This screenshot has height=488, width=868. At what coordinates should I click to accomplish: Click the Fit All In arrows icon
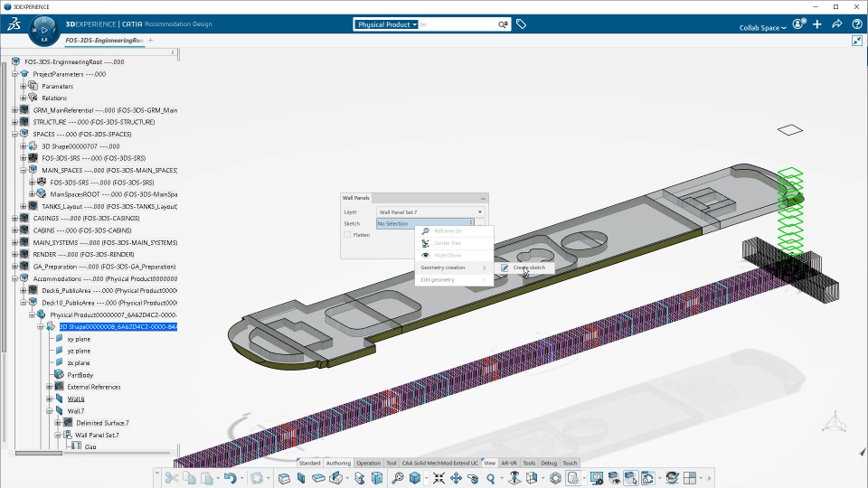pos(439,478)
